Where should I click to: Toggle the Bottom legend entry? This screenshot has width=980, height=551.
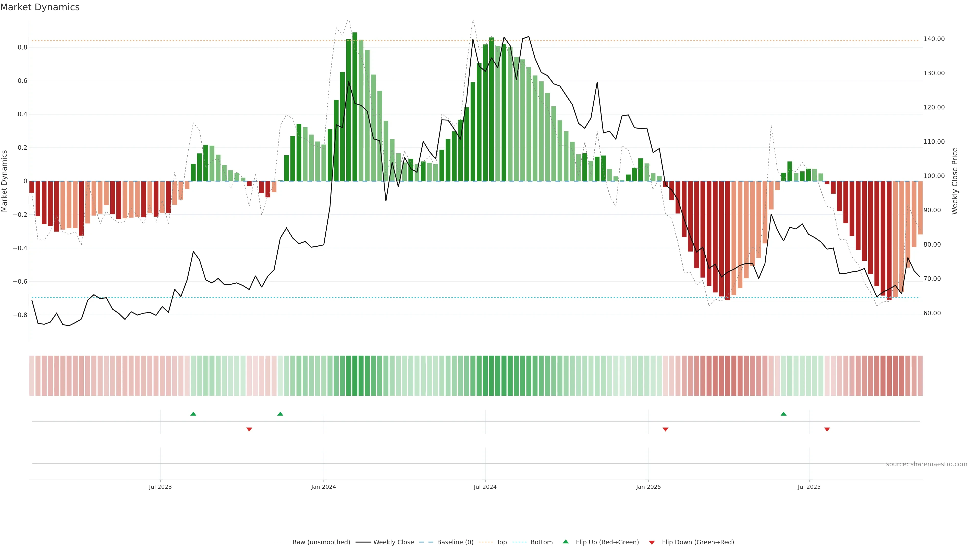click(541, 542)
